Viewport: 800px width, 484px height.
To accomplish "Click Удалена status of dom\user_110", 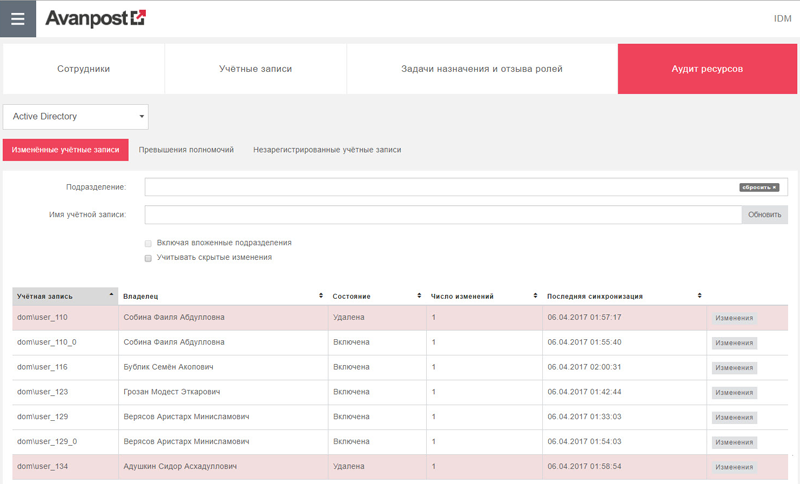I will 349,317.
